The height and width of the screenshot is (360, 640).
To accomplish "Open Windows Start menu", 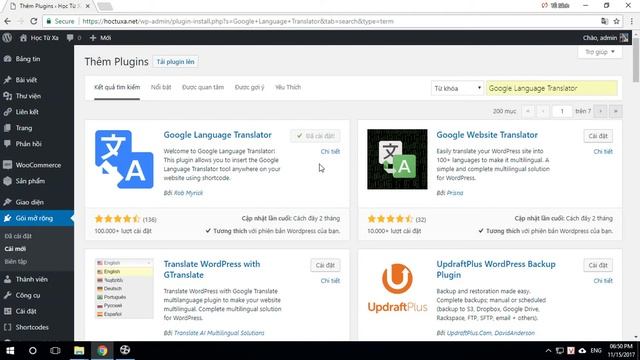I will (10, 351).
